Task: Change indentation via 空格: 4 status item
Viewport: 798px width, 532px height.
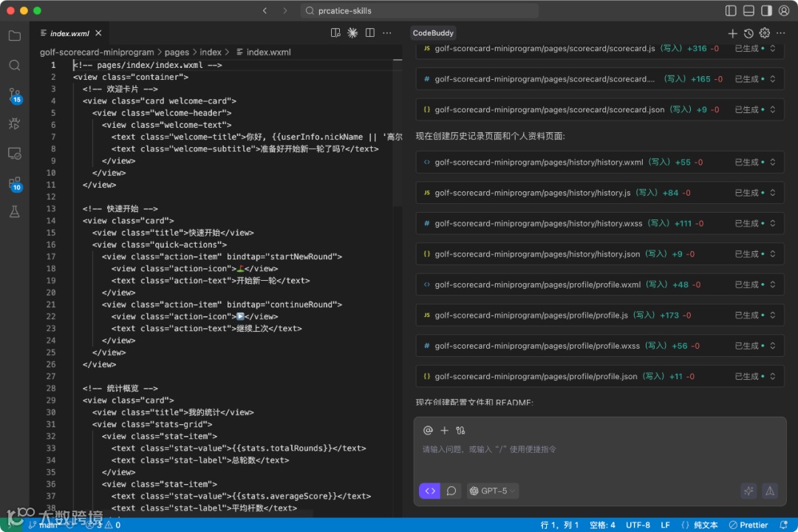Action: [x=602, y=525]
